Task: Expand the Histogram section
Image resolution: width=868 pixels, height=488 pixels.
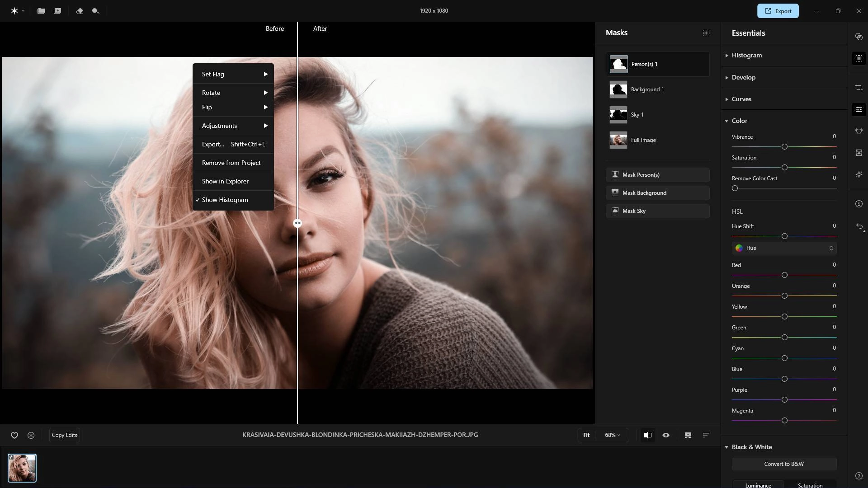Action: point(784,55)
